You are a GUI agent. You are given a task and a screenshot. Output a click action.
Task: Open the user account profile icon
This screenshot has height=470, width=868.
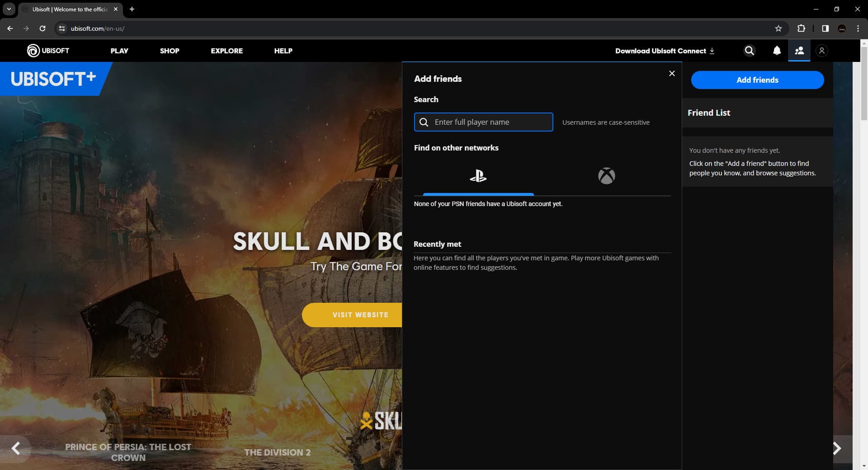(x=821, y=51)
